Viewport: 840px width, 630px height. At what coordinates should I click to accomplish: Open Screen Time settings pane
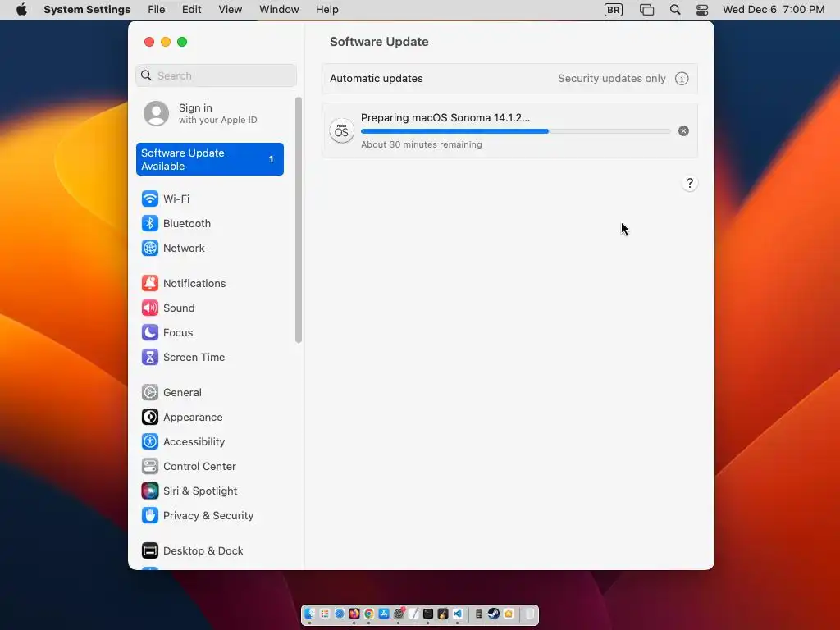(183, 358)
